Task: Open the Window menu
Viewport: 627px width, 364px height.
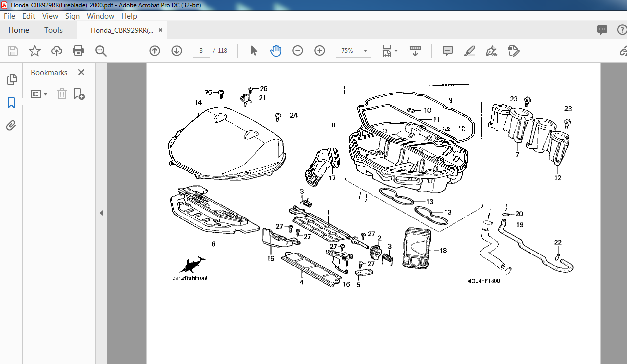Action: tap(101, 16)
